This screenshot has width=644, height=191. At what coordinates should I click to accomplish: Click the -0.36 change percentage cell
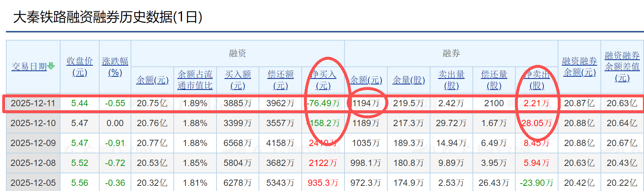[115, 183]
